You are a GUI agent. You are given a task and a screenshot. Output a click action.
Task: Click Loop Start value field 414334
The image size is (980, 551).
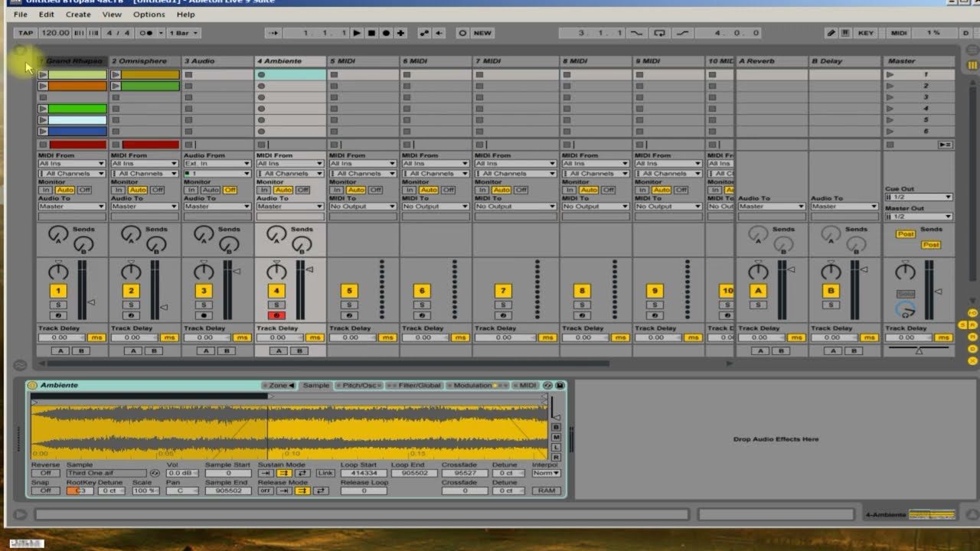click(x=363, y=473)
